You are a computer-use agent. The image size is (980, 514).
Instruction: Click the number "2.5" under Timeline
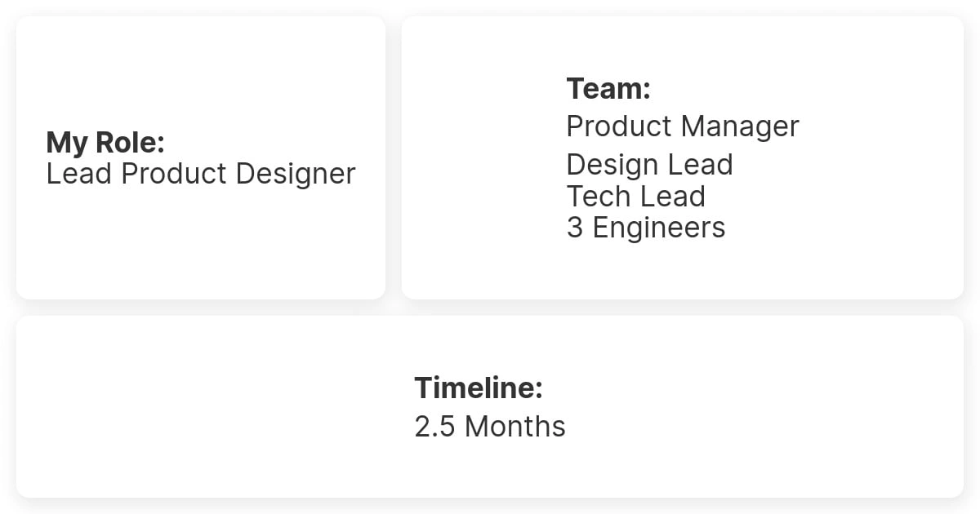[x=434, y=427]
